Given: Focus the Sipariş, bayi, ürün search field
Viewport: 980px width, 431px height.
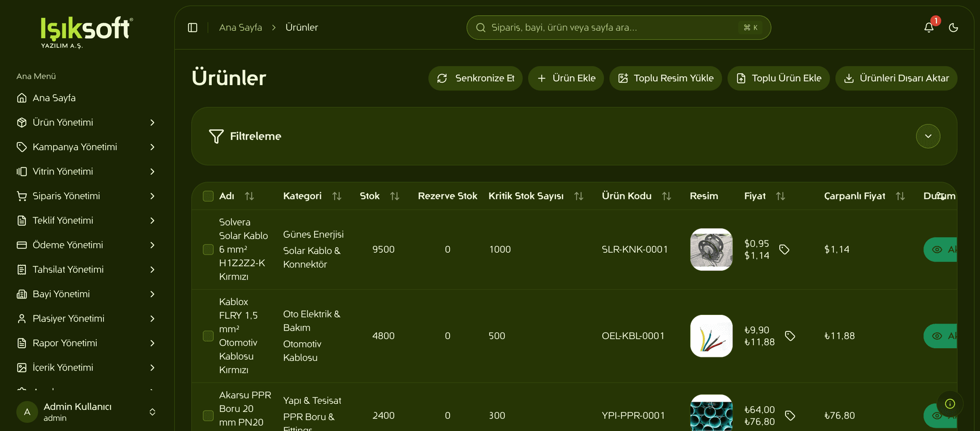Looking at the screenshot, I should click(618, 27).
